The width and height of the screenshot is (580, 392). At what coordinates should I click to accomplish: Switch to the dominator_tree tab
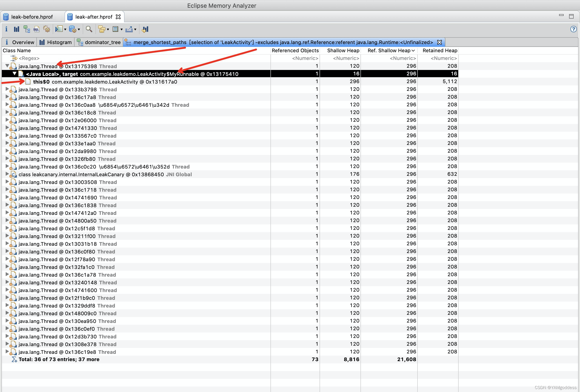click(x=99, y=42)
